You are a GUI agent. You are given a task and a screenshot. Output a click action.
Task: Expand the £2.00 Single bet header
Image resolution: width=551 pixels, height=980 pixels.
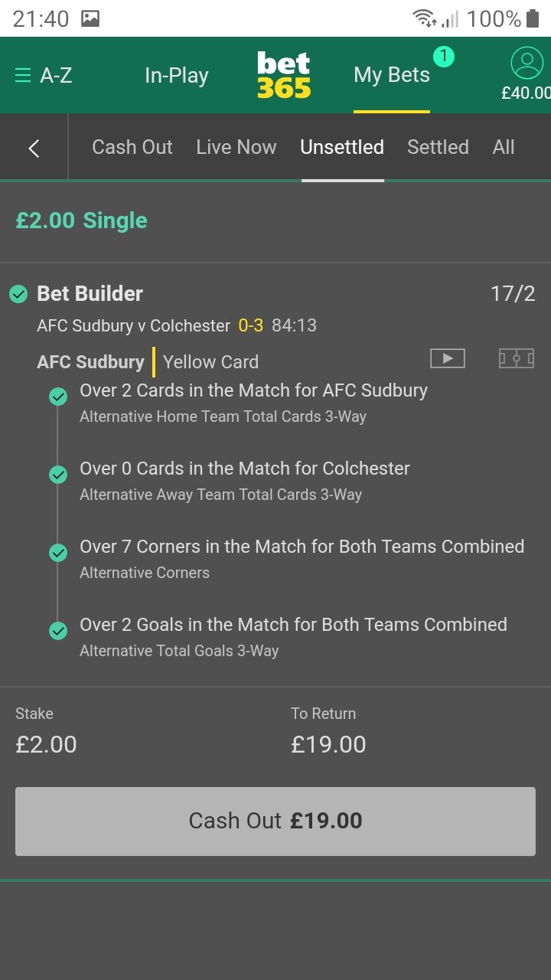point(275,221)
